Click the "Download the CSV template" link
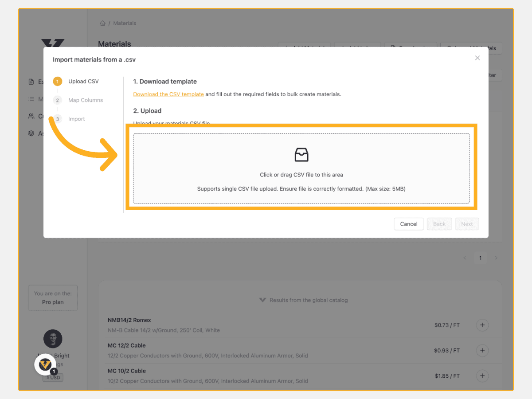 click(168, 94)
